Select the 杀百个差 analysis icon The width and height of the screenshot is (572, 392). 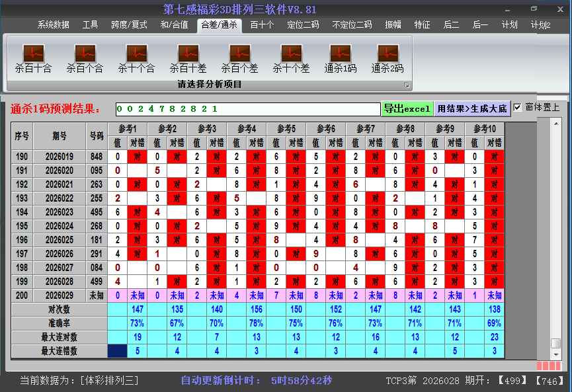coord(239,56)
